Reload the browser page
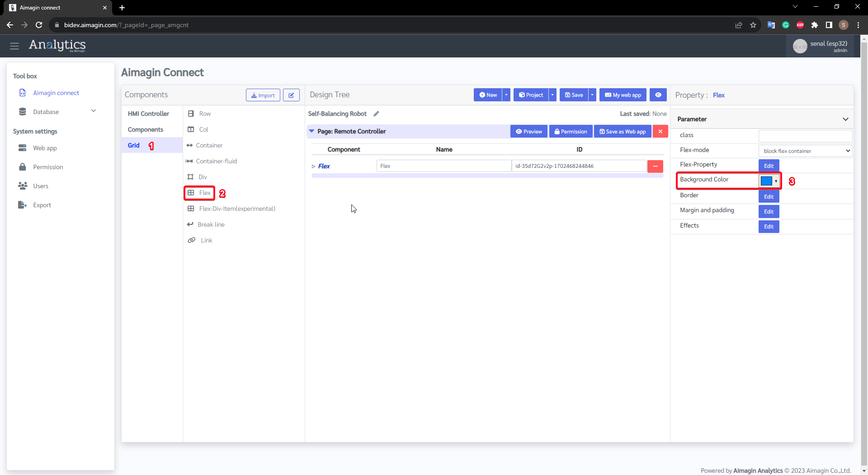This screenshot has height=475, width=868. tap(39, 25)
